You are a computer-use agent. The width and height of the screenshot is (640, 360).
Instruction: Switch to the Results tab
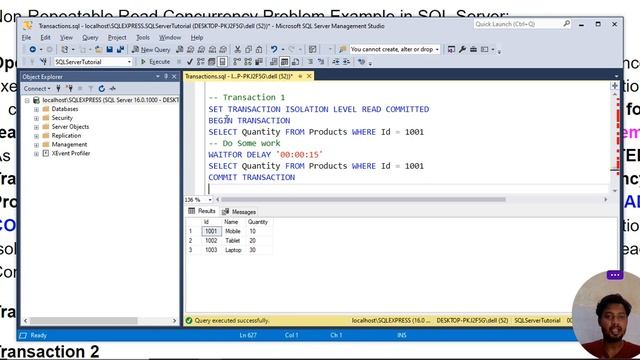(202, 211)
